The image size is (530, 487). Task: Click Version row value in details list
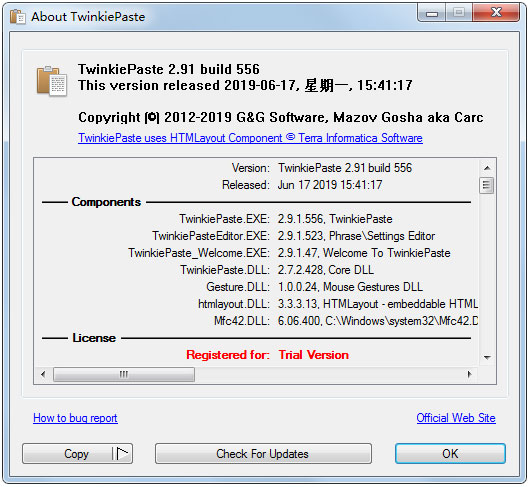pos(345,168)
